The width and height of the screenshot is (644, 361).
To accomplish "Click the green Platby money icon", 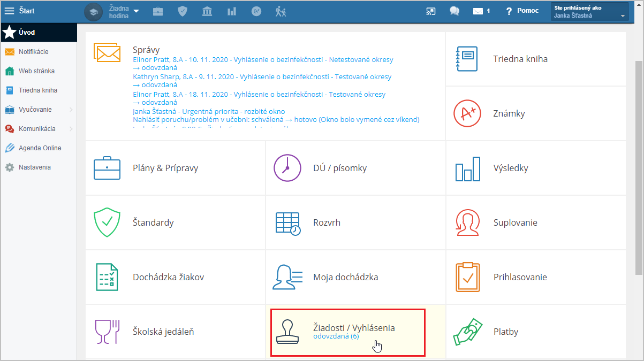I will point(467,332).
